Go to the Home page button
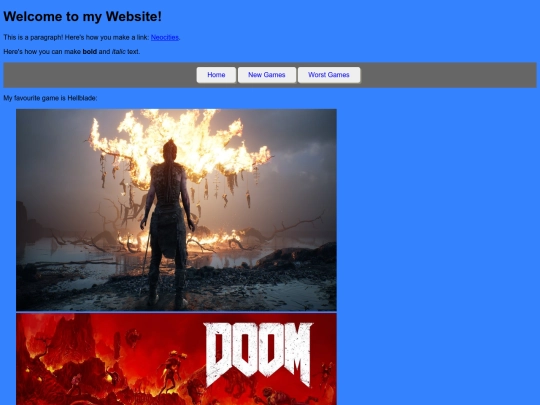 coord(216,75)
